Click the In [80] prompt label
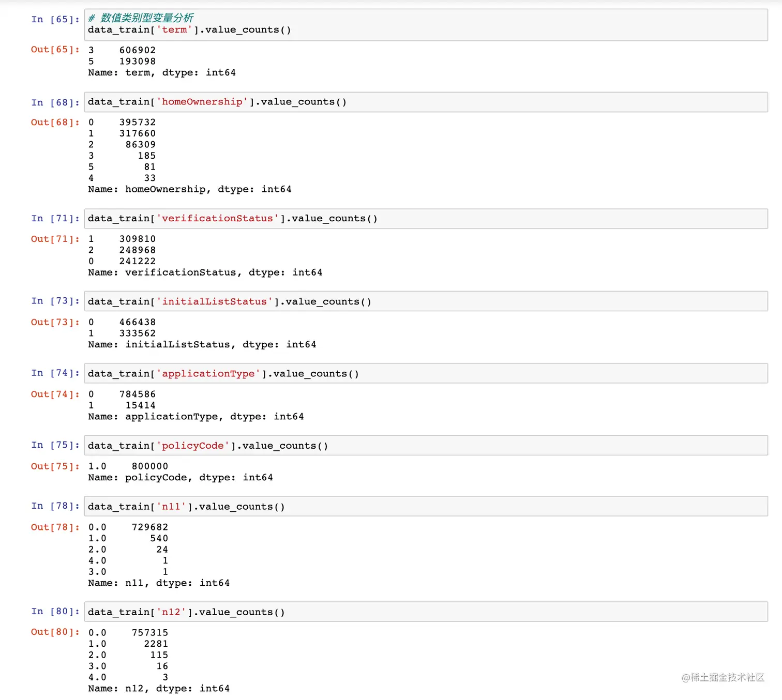This screenshot has width=782, height=700. click(55, 612)
